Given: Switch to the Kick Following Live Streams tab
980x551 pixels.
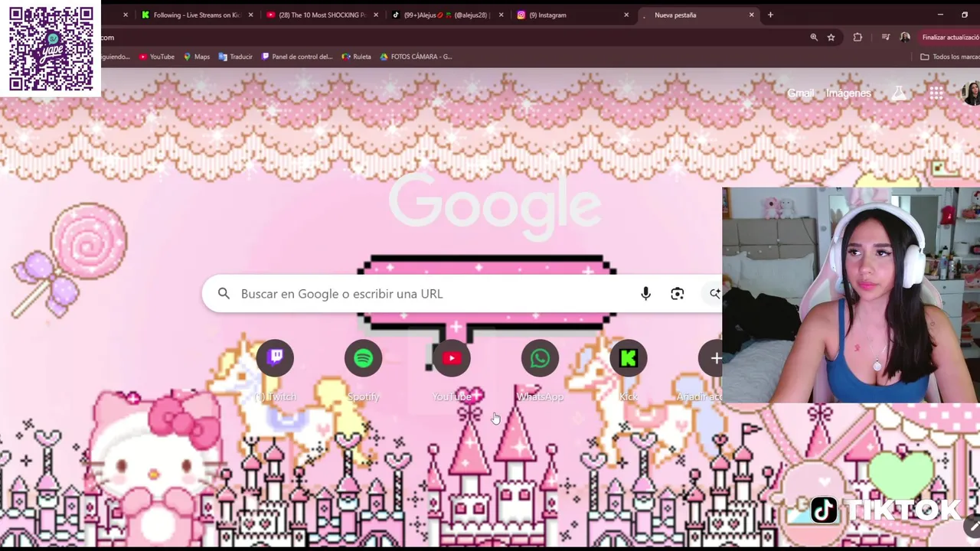Looking at the screenshot, I should 196,15.
